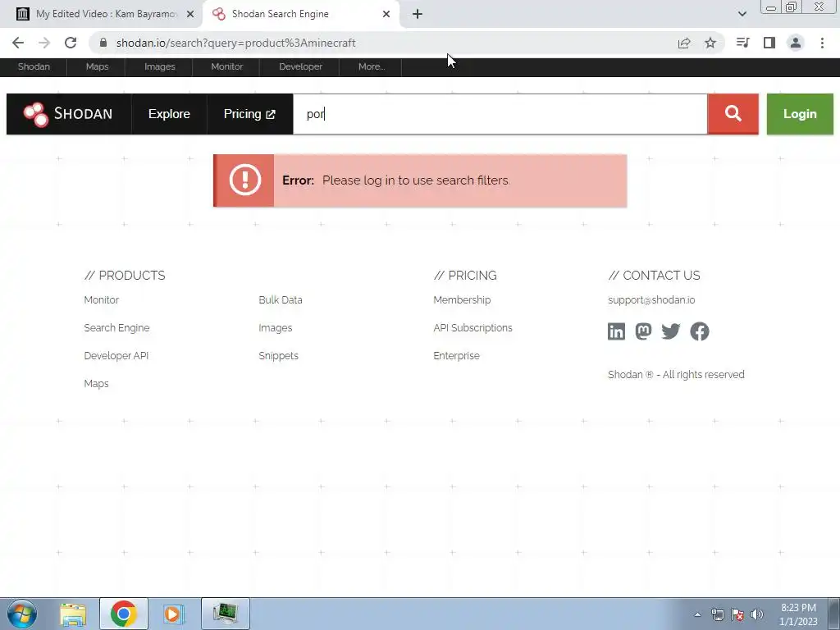Expand the More... menu
The width and height of the screenshot is (840, 630).
coord(372,67)
